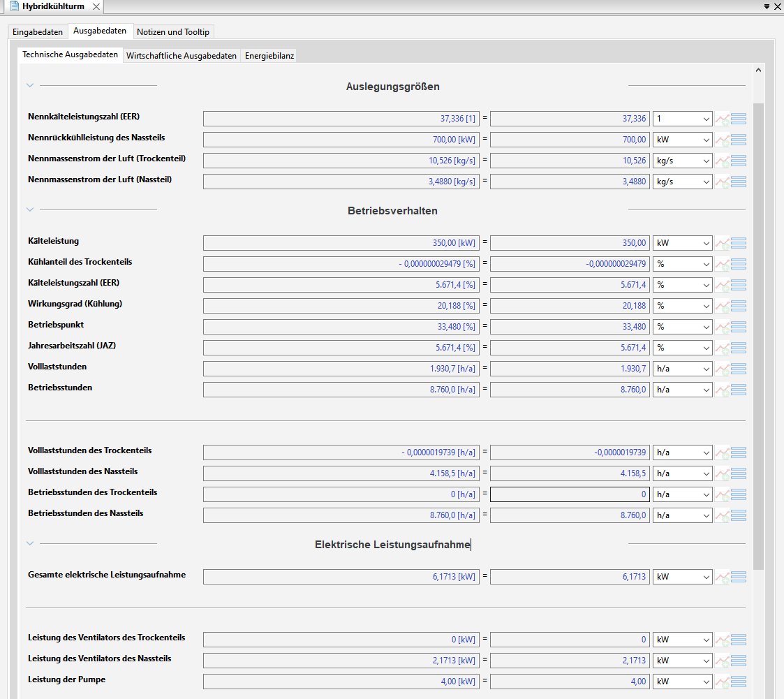Open h/a unit dropdown for Betriebsstunden des Nassteils

(683, 515)
